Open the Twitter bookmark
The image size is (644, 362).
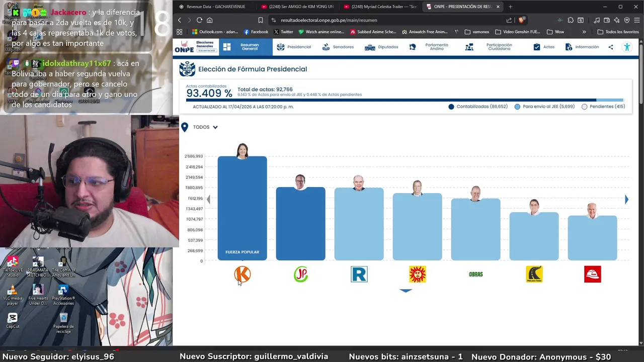(x=283, y=32)
